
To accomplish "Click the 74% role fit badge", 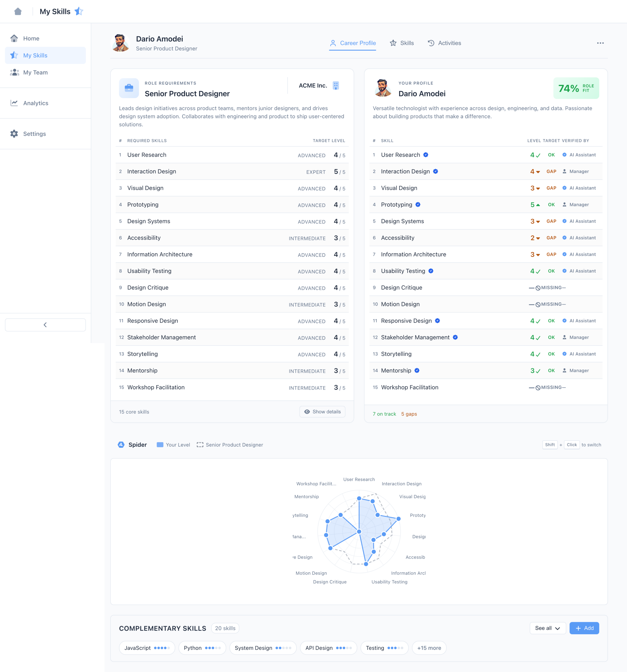I will (576, 88).
